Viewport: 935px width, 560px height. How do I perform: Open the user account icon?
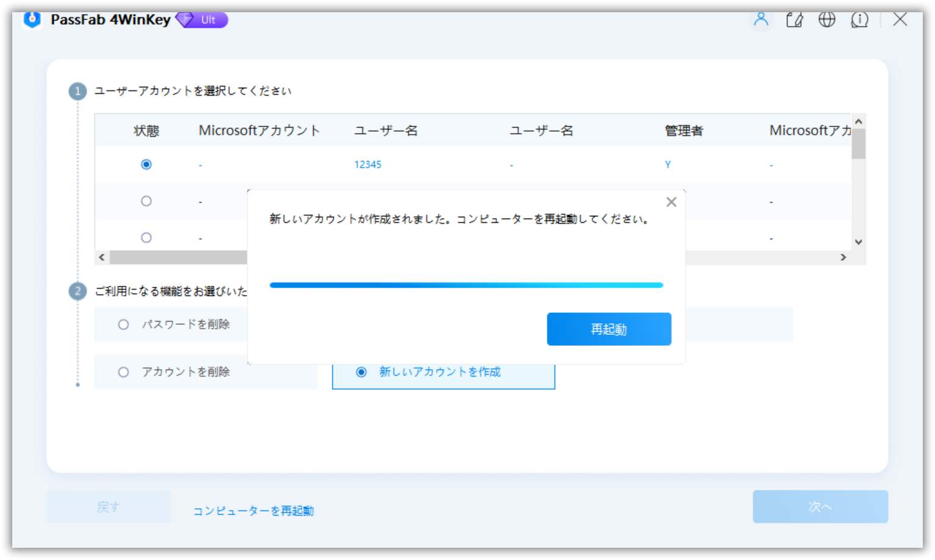[x=761, y=20]
